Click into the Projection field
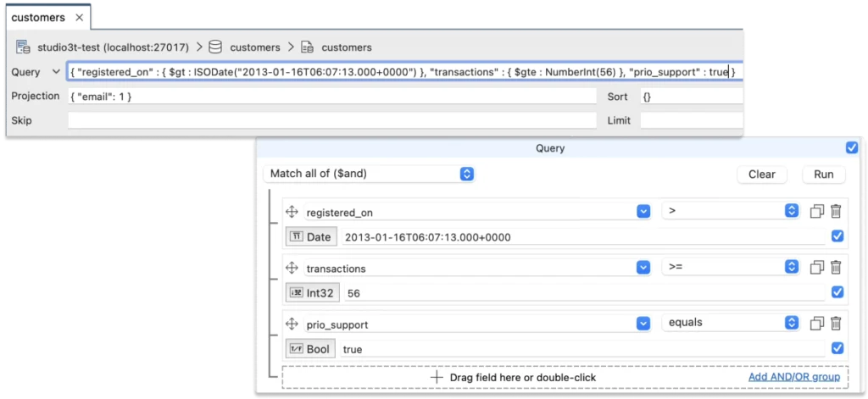 coord(332,97)
